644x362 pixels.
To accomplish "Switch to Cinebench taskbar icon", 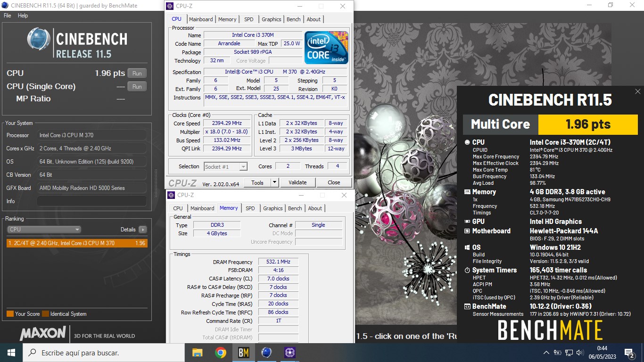I will point(266,353).
